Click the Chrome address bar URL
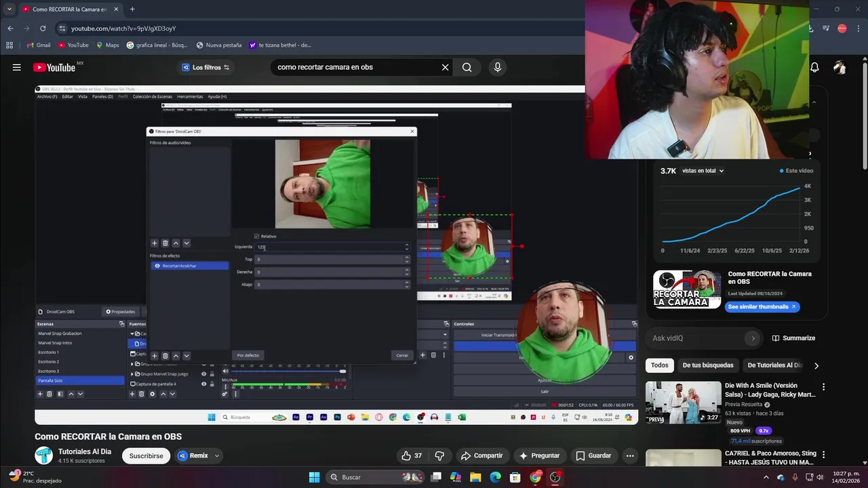The image size is (868, 488). coord(123,28)
